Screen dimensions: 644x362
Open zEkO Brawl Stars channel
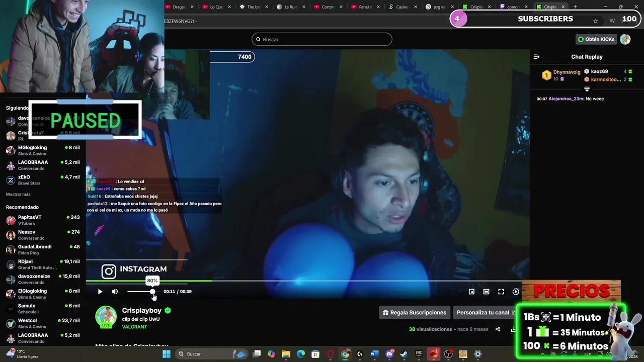coord(43,180)
